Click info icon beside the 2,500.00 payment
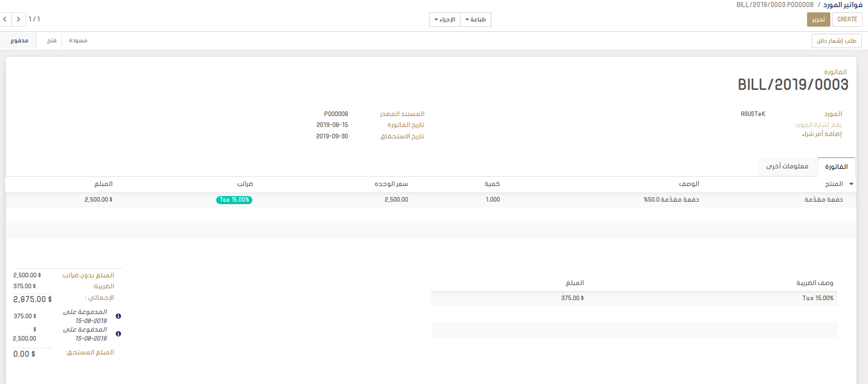Image resolution: width=868 pixels, height=384 pixels. point(118,334)
